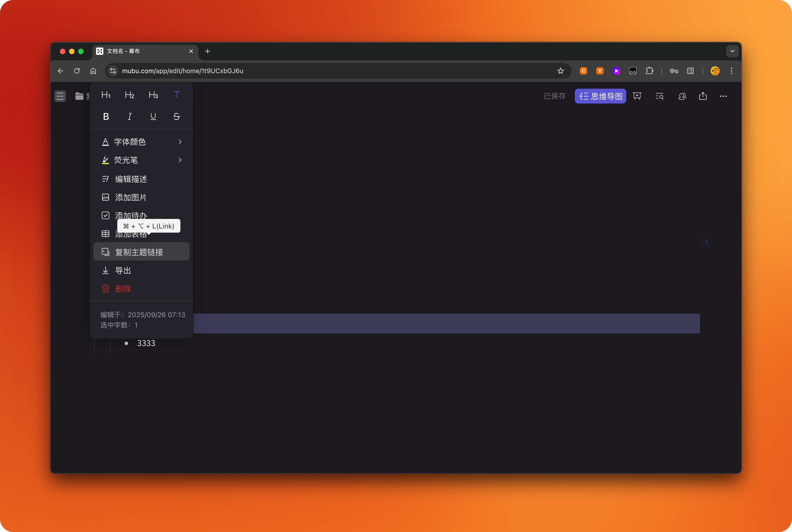
Task: Toggle bold formatting
Action: point(106,116)
